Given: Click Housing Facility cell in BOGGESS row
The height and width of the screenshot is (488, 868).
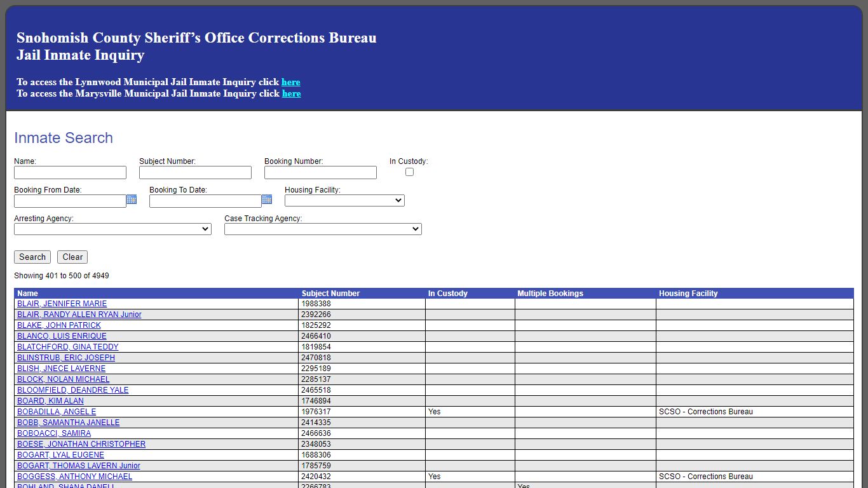Looking at the screenshot, I should click(755, 477).
